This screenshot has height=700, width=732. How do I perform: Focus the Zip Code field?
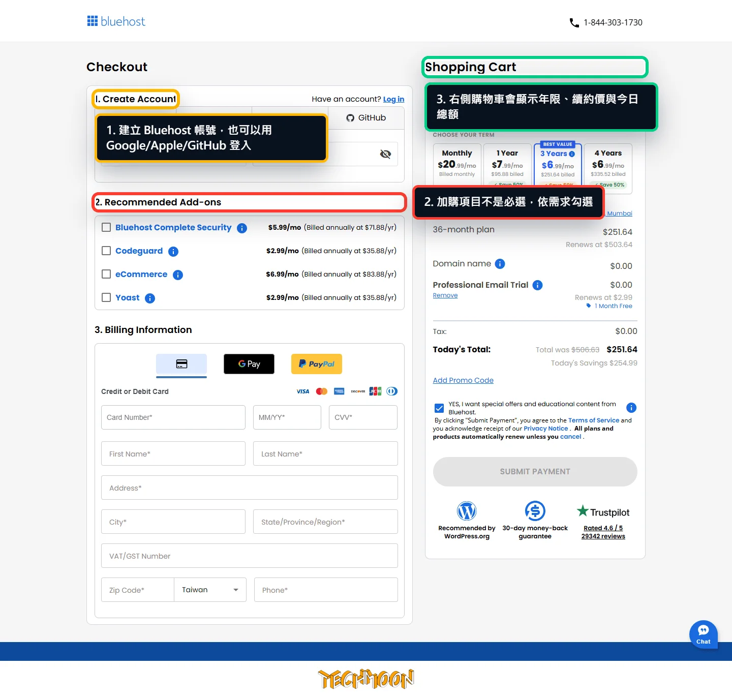138,590
